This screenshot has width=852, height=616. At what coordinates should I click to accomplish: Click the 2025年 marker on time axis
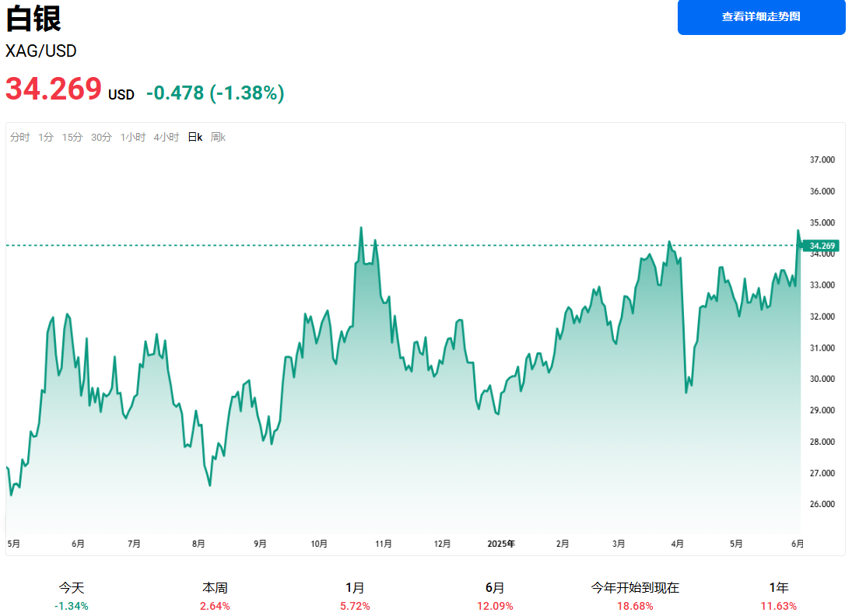coord(501,544)
